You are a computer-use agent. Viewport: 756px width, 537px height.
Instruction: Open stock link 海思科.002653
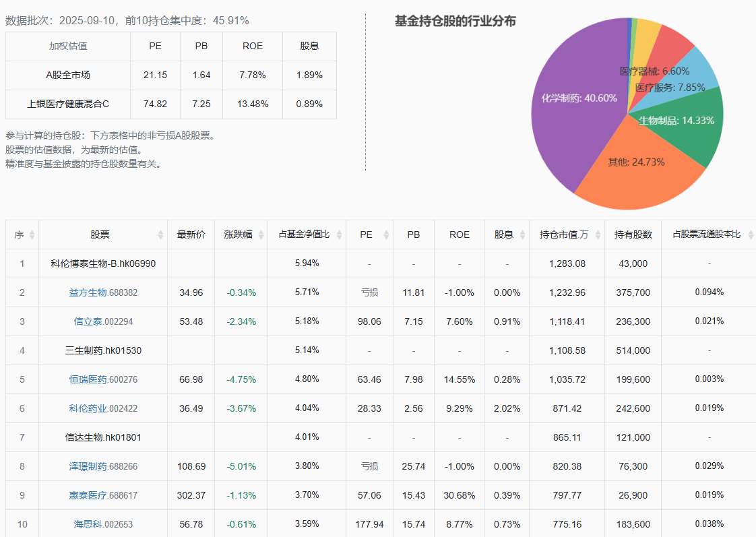pyautogui.click(x=103, y=524)
